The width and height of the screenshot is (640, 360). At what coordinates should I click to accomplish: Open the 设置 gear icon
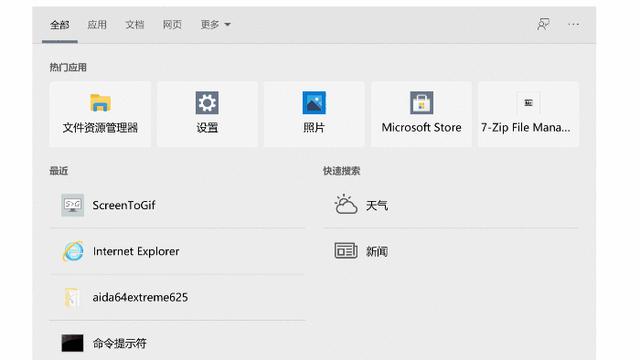207,102
